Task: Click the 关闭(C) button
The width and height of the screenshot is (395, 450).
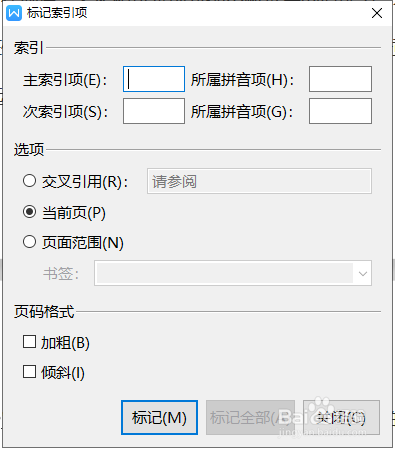Action: pyautogui.click(x=341, y=417)
